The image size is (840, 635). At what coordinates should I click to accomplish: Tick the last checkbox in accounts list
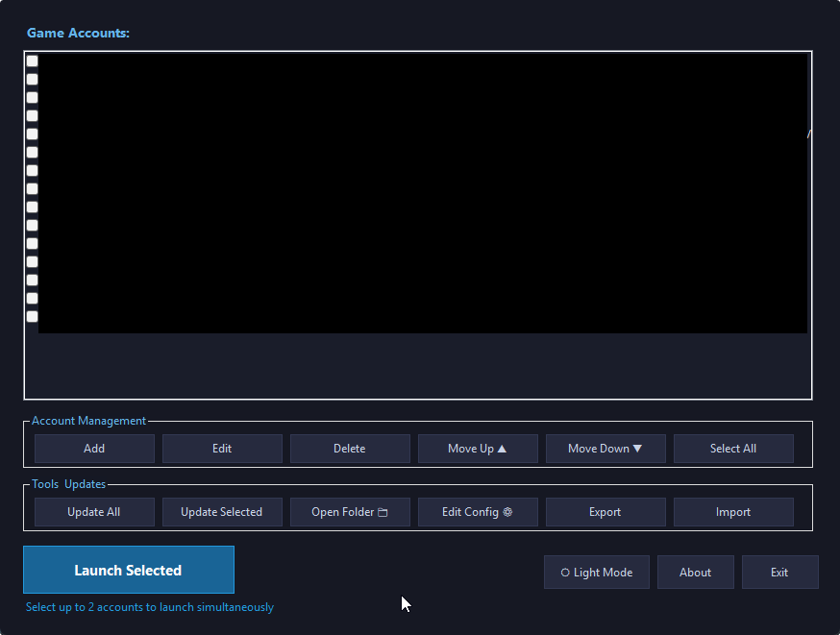click(x=32, y=316)
